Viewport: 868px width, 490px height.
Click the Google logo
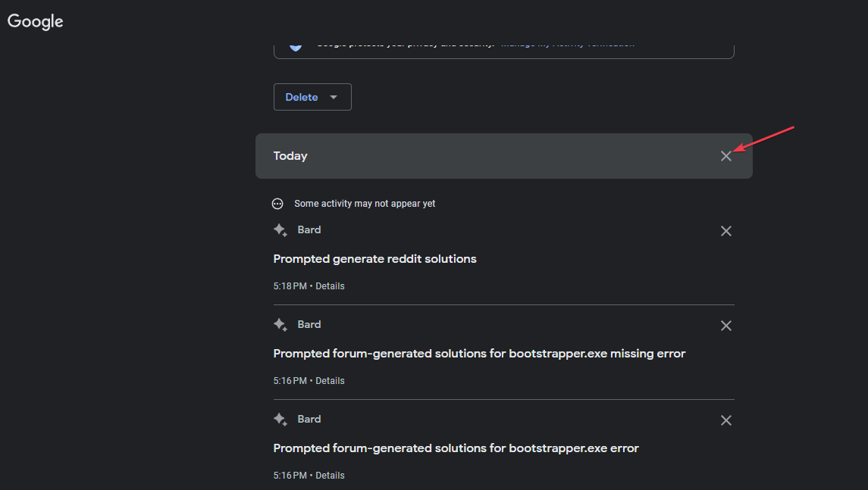[x=36, y=22]
